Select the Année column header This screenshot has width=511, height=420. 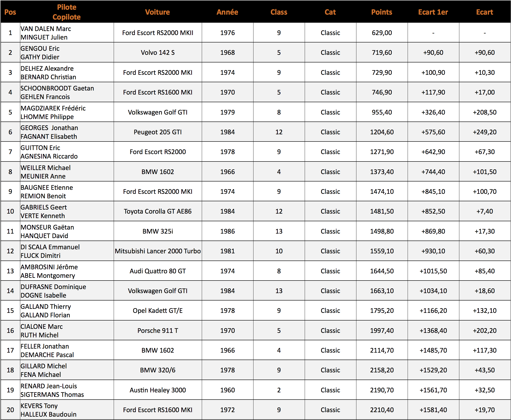point(227,12)
